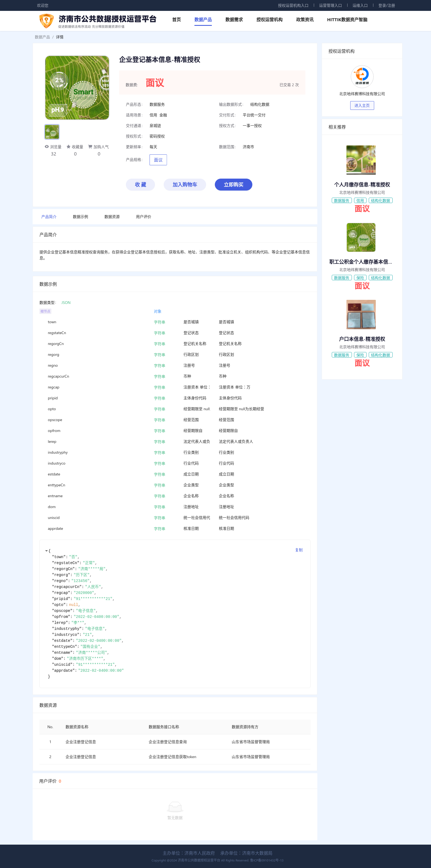
Task: Click the 加入购物车 button
Action: [x=185, y=185]
